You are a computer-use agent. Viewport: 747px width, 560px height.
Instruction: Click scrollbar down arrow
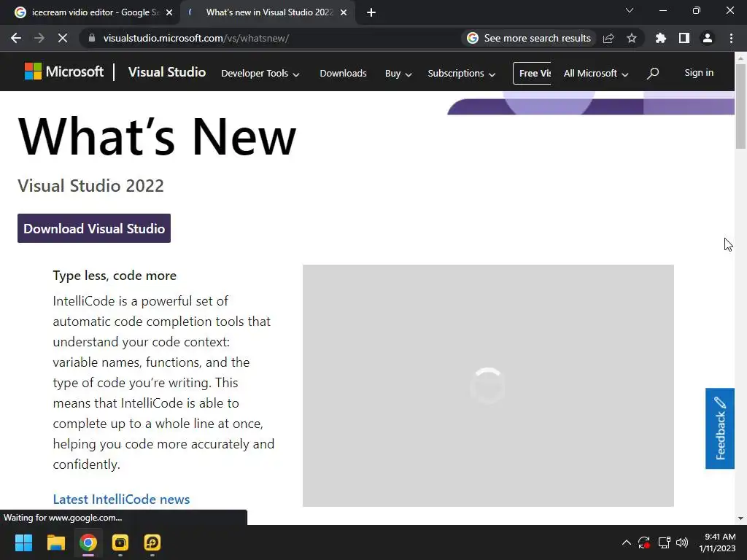click(x=740, y=518)
